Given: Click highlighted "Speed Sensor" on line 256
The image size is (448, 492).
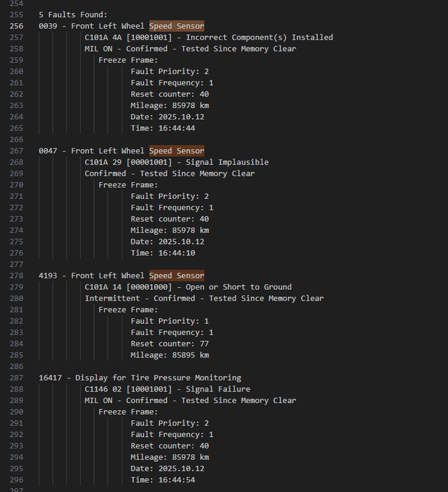Looking at the screenshot, I should point(177,26).
